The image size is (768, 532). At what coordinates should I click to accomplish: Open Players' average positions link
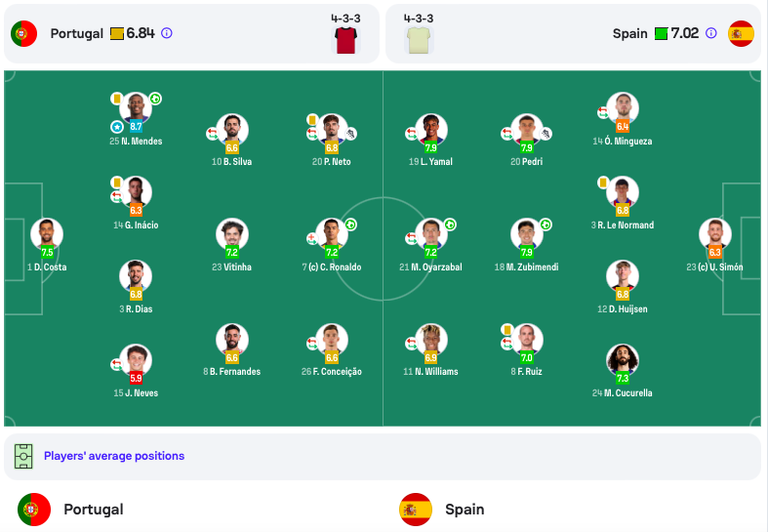pos(114,456)
